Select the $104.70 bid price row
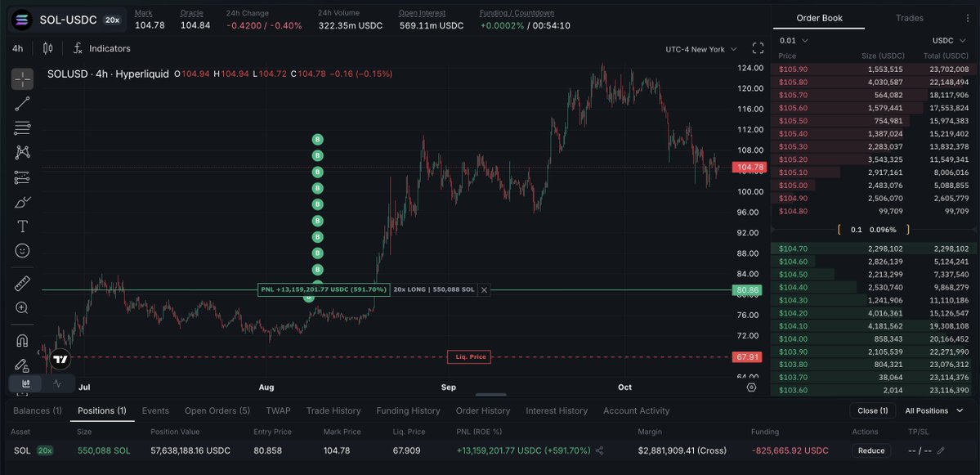Image resolution: width=980 pixels, height=475 pixels. tap(872, 249)
